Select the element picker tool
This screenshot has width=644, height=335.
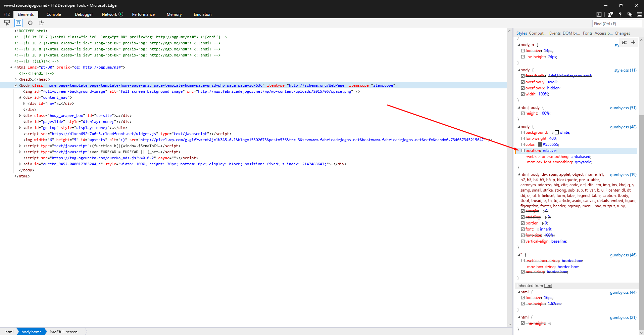7,23
